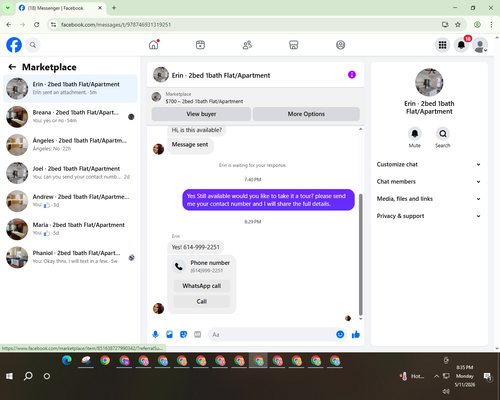Click the phone handset icon in attachment
Image resolution: width=500 pixels, height=400 pixels.
tap(179, 266)
